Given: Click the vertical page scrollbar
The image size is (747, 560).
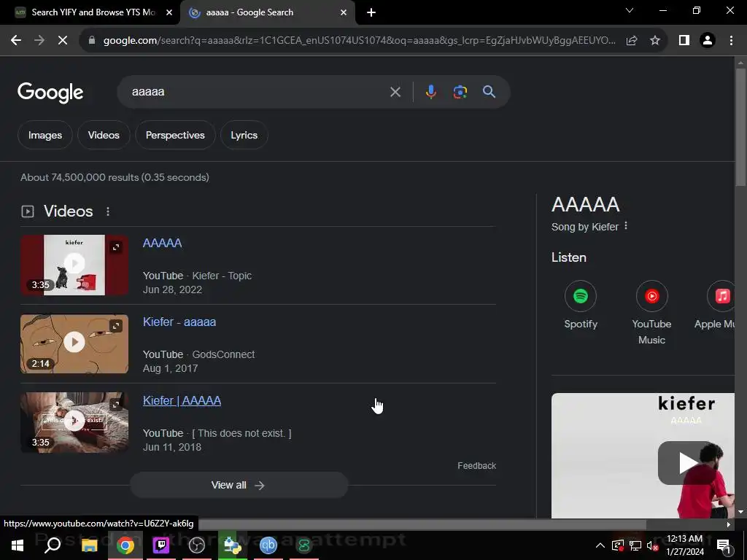Looking at the screenshot, I should (740, 127).
